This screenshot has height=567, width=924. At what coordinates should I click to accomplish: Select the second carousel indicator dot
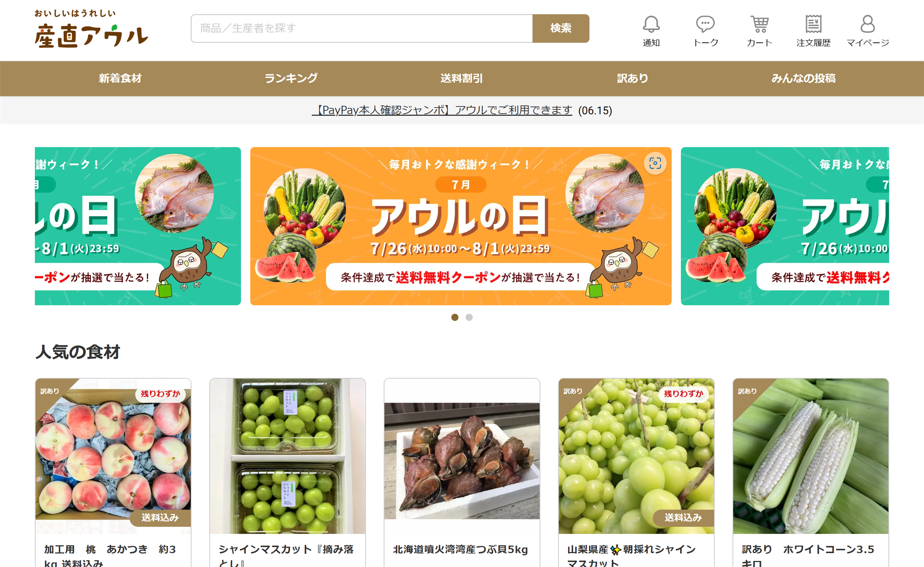(x=469, y=317)
